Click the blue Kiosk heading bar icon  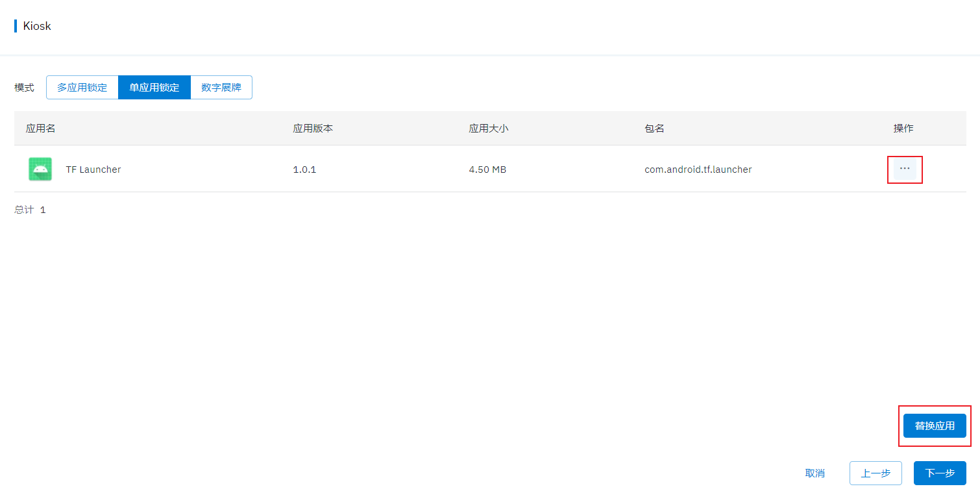click(x=16, y=25)
